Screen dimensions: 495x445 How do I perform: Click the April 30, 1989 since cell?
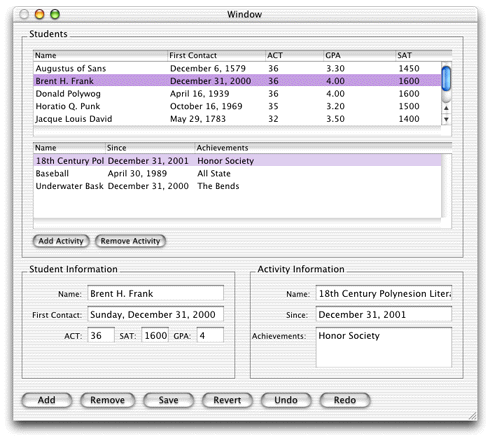[x=137, y=173]
